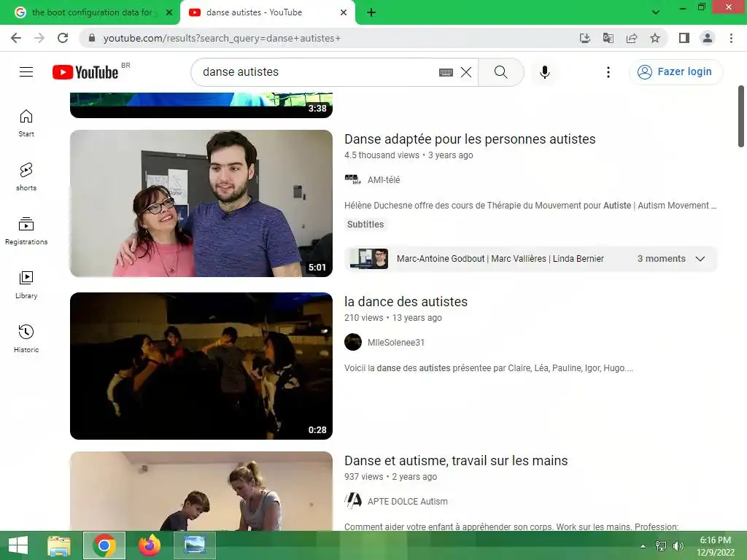Show hidden system tray icons
Image resolution: width=747 pixels, height=560 pixels.
pyautogui.click(x=643, y=546)
